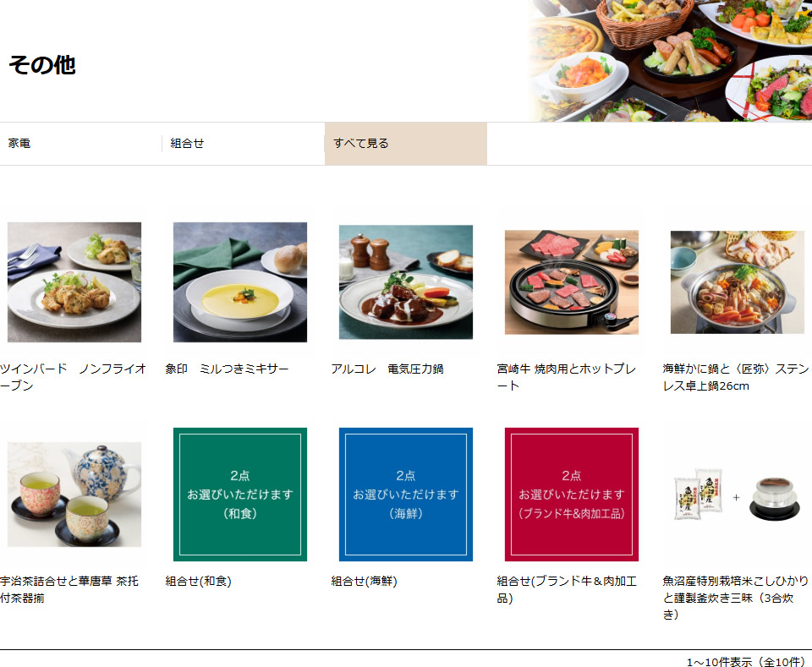This screenshot has height=667, width=812.
Task: Open the 宮崎牛 焼肉用とホットプレート title link
Action: [567, 377]
